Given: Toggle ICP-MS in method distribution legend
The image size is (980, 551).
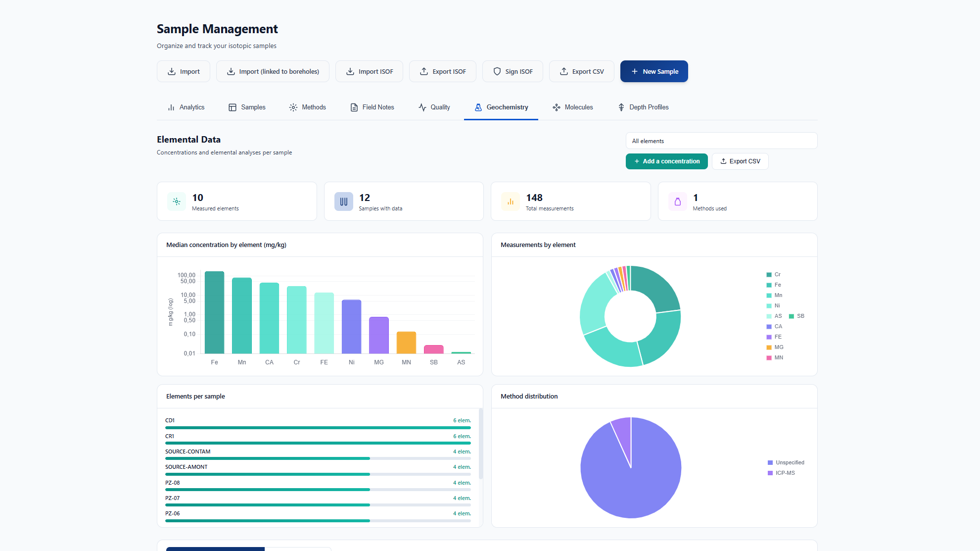Looking at the screenshot, I should (x=781, y=473).
